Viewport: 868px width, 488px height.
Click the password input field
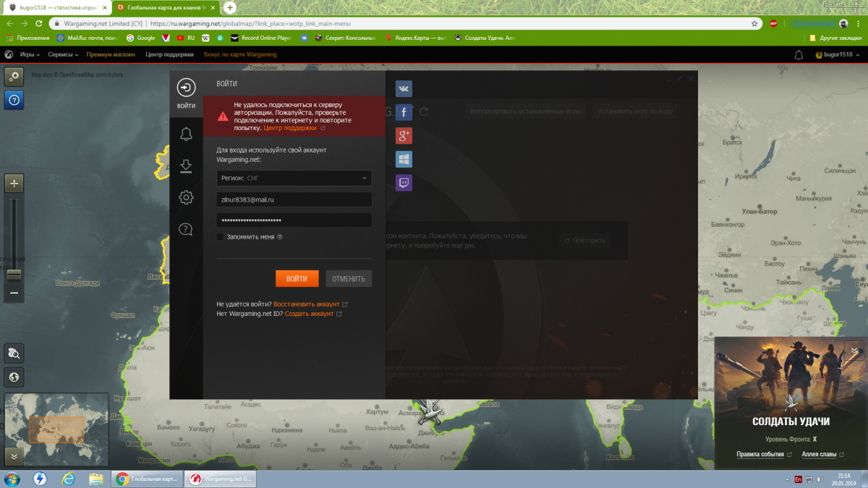pyautogui.click(x=294, y=220)
